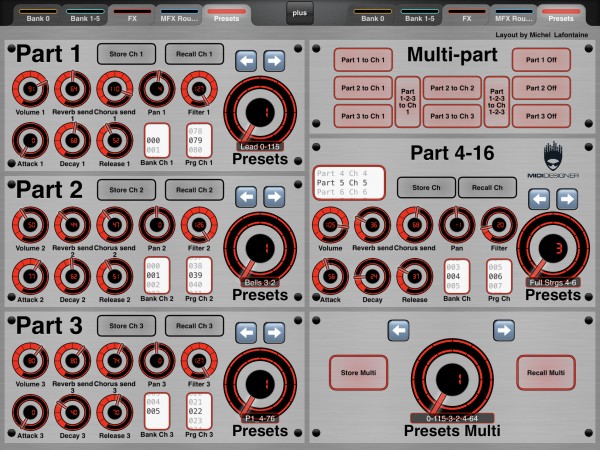
Task: Select Part 1-2-3 to Ch 1
Action: click(x=408, y=102)
